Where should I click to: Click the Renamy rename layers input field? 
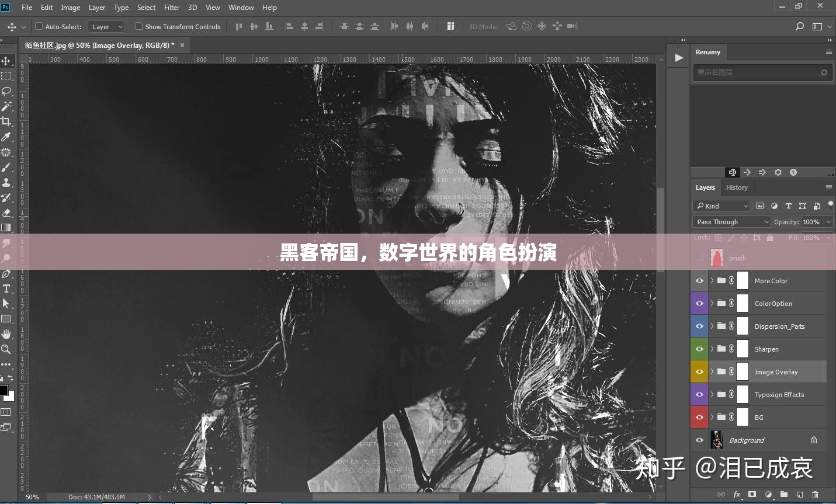click(762, 72)
